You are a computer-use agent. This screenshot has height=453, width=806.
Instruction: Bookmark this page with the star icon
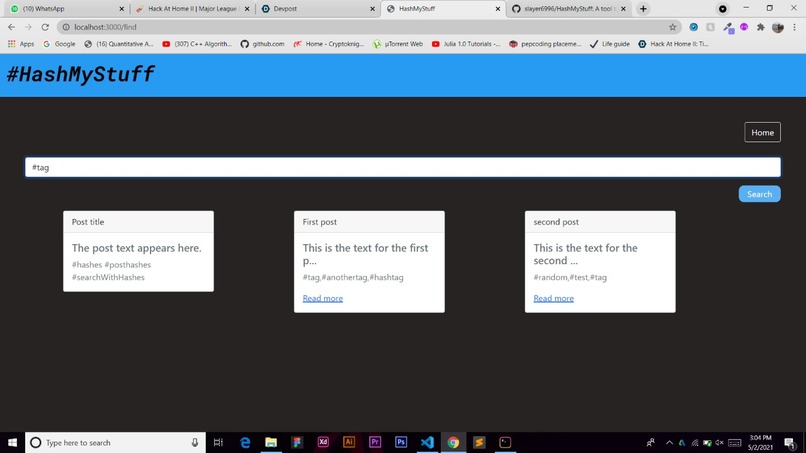point(672,27)
